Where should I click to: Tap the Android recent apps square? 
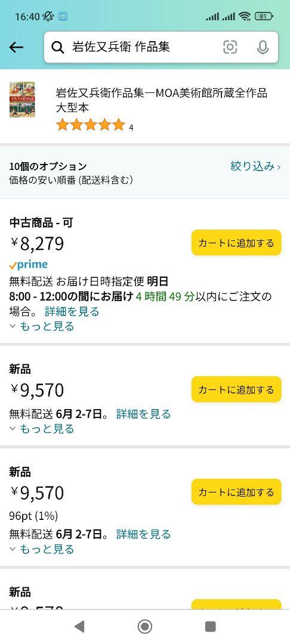[210, 626]
